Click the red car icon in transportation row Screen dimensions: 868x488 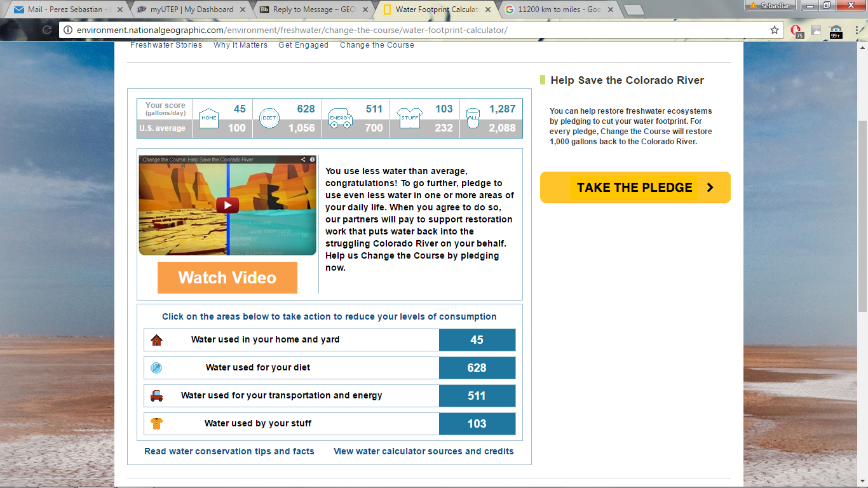pos(156,396)
